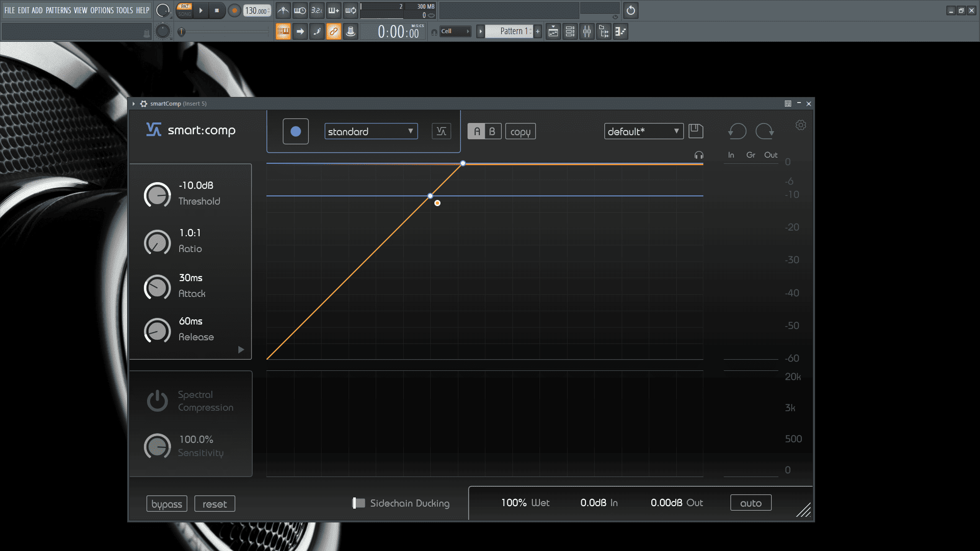The width and height of the screenshot is (980, 551).
Task: Start smart:comp learning with record button
Action: [x=296, y=132]
